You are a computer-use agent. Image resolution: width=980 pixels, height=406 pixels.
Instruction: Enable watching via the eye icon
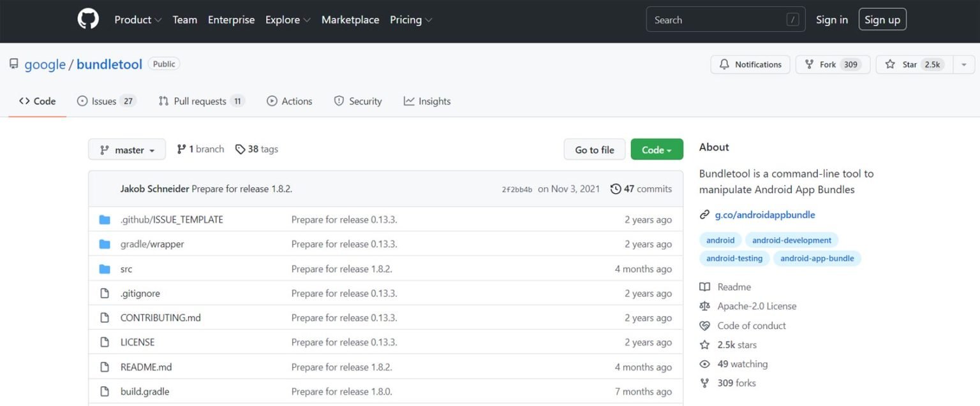(704, 364)
